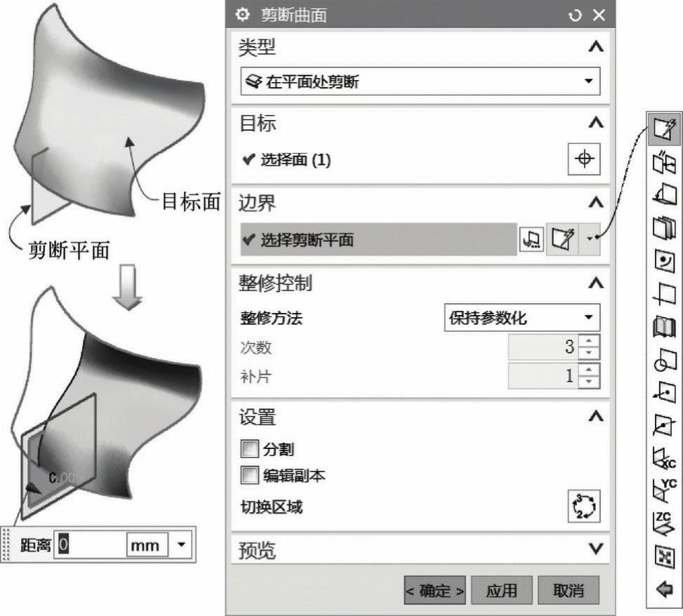
Task: Open the plane dialog icon in 边界 section
Action: click(531, 239)
